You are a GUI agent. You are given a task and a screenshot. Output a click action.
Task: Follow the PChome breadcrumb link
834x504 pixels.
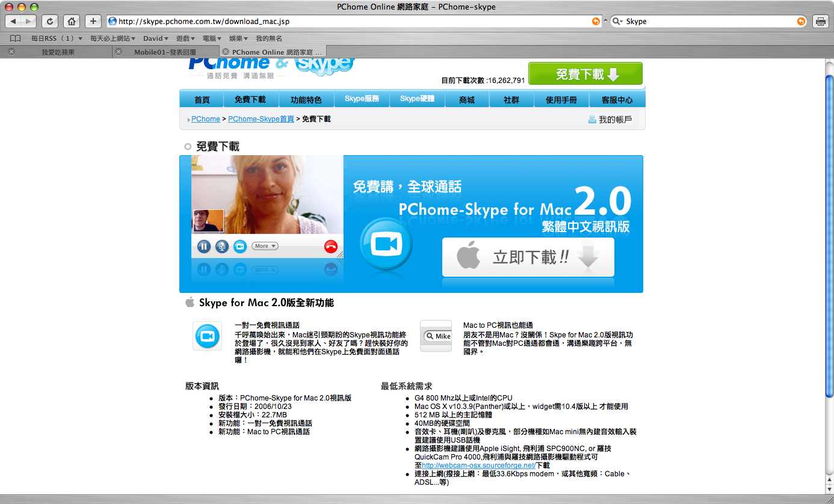[x=206, y=119]
